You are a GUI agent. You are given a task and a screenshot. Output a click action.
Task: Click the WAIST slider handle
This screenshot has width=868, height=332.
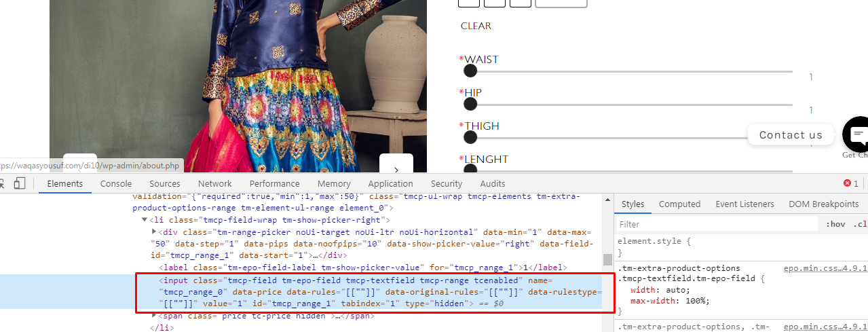point(470,71)
